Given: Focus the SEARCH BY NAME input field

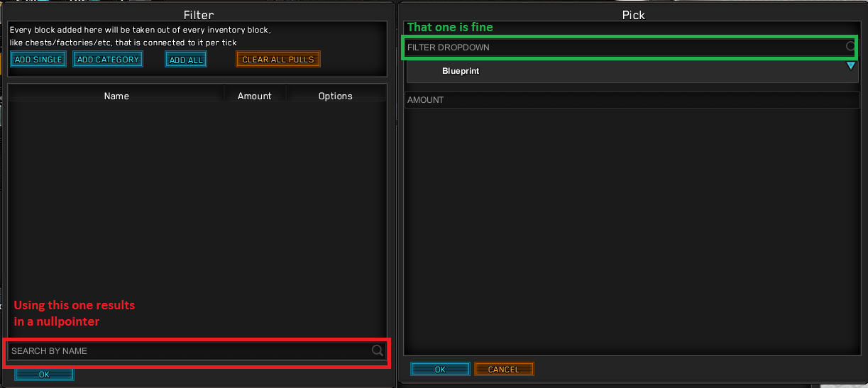Looking at the screenshot, I should pyautogui.click(x=197, y=351).
